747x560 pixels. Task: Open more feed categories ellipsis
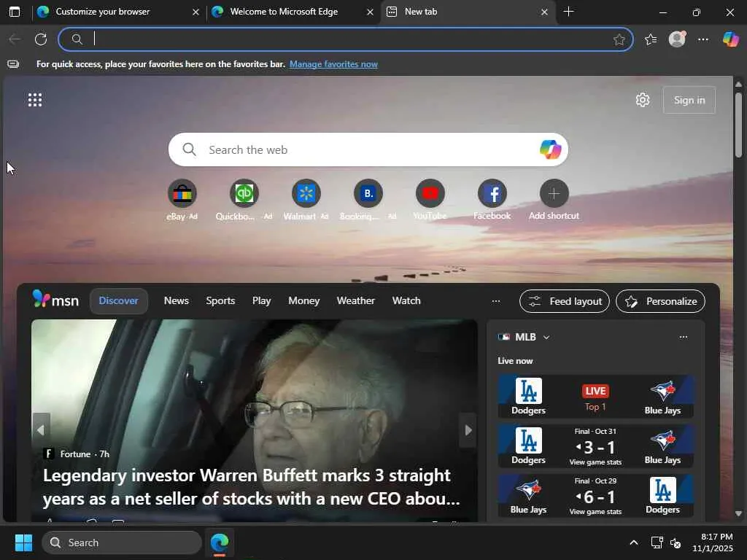[x=496, y=301]
